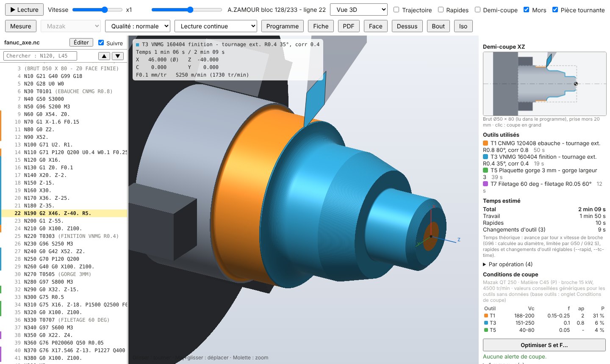
Task: Select line N270 T0505 (GORGE 3MM)
Action: click(64, 274)
